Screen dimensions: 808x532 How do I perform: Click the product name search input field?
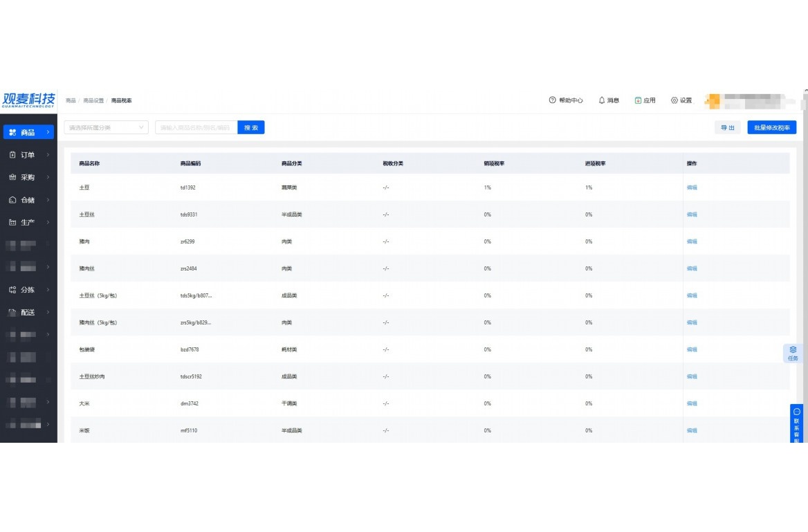pyautogui.click(x=196, y=127)
